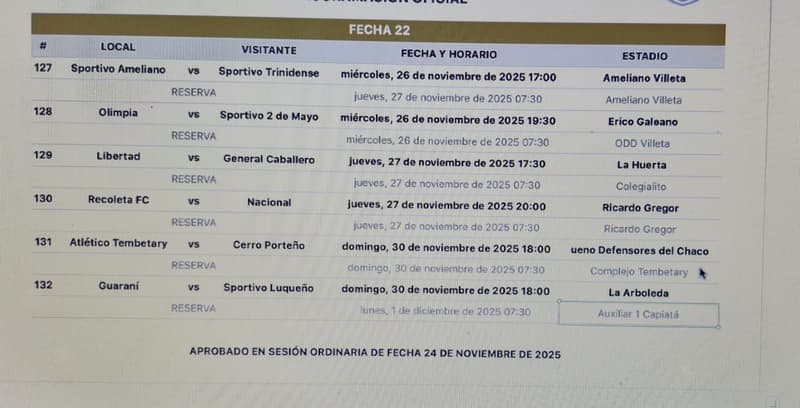Select the Sportivo Ameliano team cell

point(118,70)
